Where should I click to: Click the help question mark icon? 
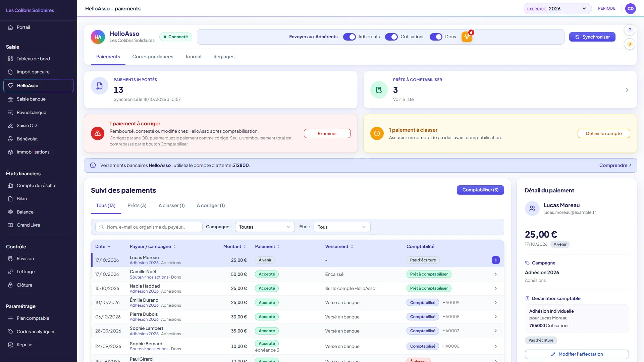[630, 30]
